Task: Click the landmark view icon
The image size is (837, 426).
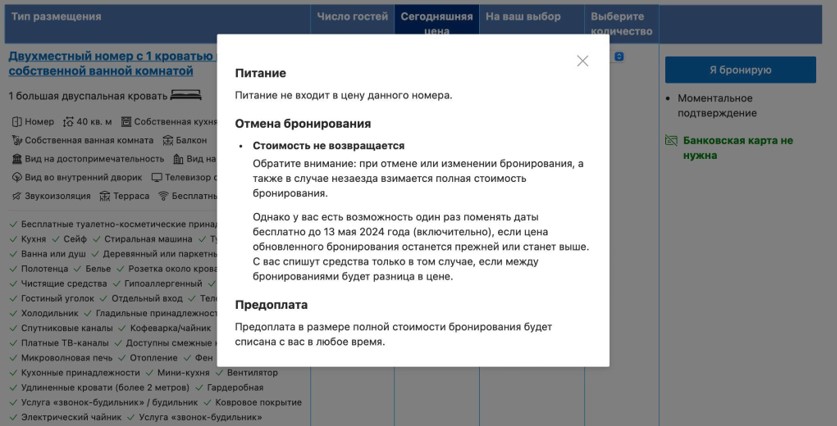Action: point(17,159)
